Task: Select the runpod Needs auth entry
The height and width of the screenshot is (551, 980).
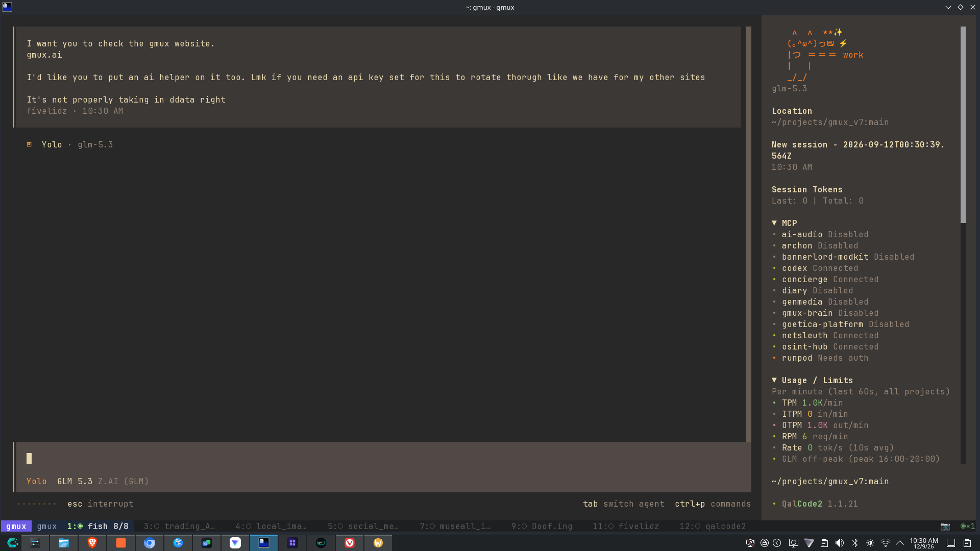Action: (820, 358)
